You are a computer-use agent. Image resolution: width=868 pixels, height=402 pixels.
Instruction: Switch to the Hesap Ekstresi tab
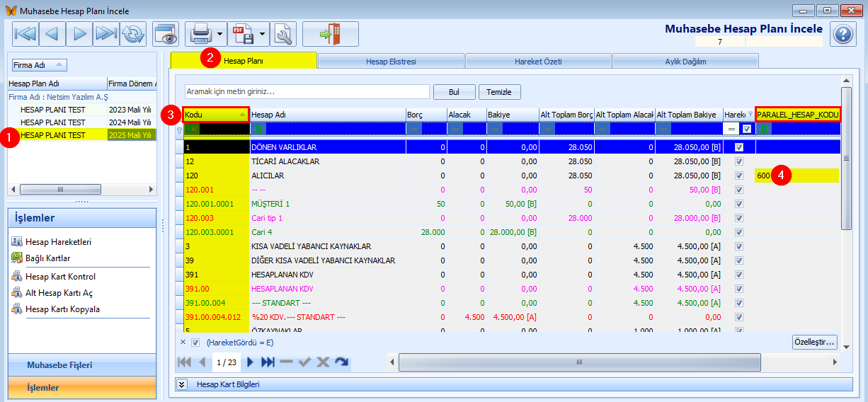(391, 62)
